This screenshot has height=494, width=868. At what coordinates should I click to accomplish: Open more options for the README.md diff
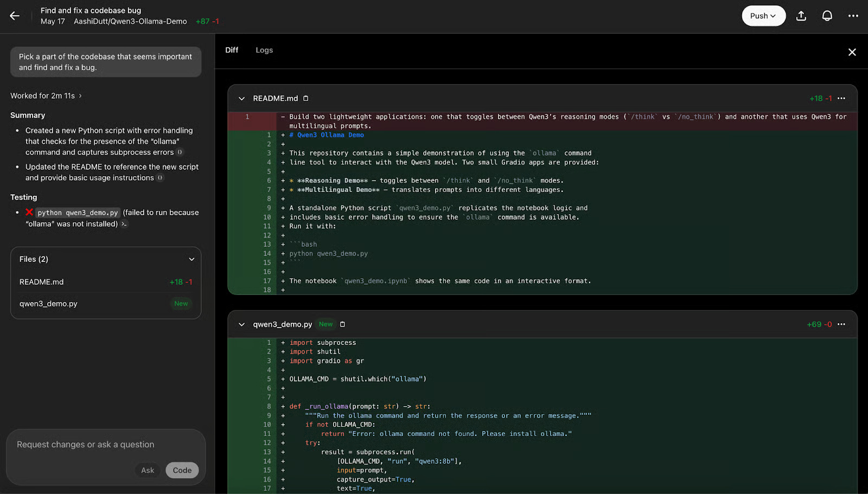[x=841, y=98]
